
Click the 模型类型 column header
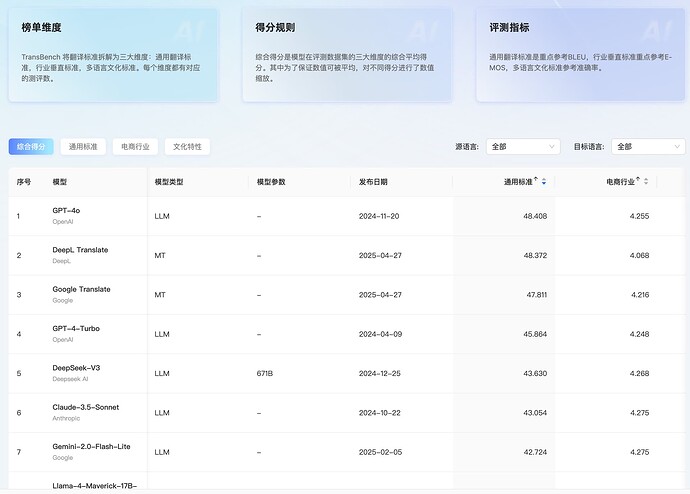click(169, 182)
